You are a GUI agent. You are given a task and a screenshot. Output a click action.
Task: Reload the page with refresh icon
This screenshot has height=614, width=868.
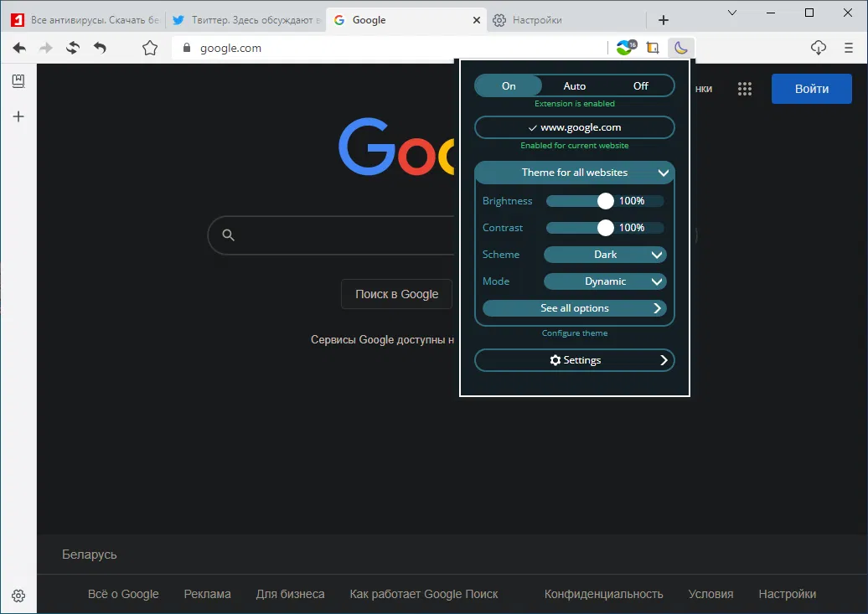[x=73, y=49]
